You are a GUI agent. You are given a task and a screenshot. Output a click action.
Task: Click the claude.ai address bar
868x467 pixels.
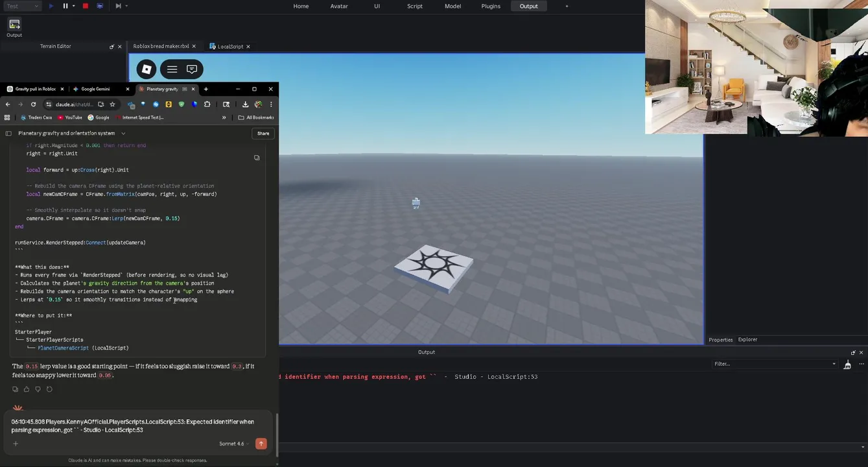pos(74,104)
